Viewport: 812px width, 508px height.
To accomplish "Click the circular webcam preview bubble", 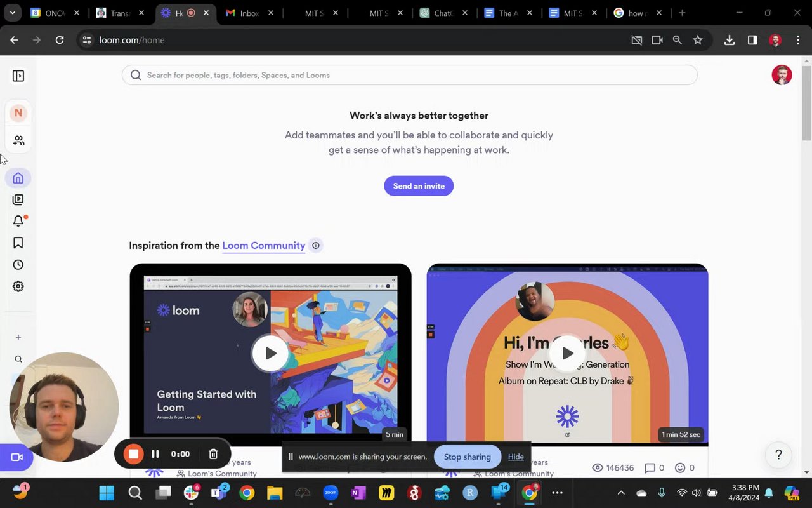I will (64, 407).
